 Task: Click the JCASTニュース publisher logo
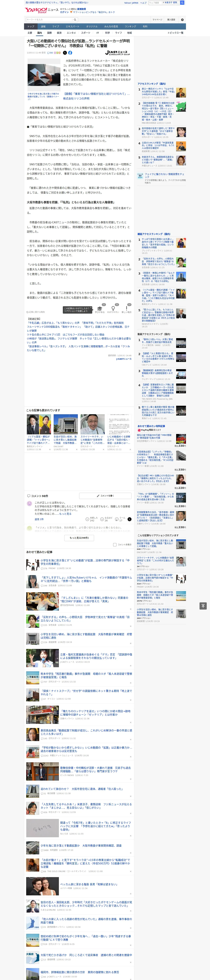tap(118, 53)
